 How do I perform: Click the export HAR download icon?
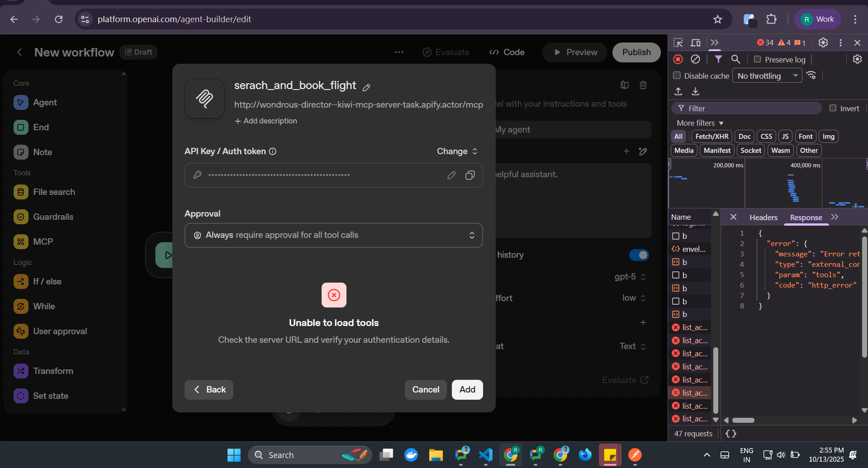(x=696, y=91)
